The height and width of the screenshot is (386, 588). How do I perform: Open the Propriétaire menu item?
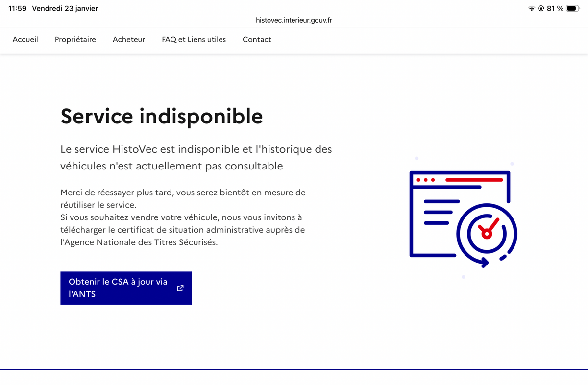pos(75,40)
